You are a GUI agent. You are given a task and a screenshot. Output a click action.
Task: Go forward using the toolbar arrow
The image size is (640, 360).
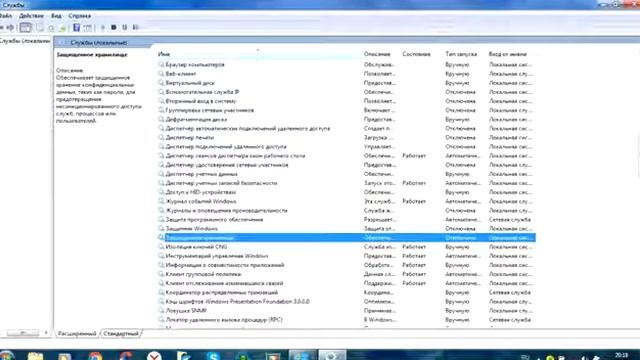pyautogui.click(x=10, y=27)
